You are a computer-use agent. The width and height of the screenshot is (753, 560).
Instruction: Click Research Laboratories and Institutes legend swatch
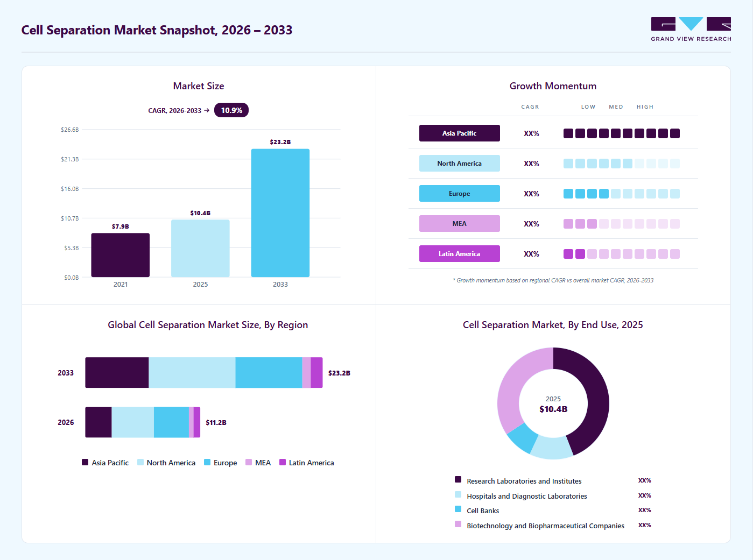pyautogui.click(x=458, y=479)
